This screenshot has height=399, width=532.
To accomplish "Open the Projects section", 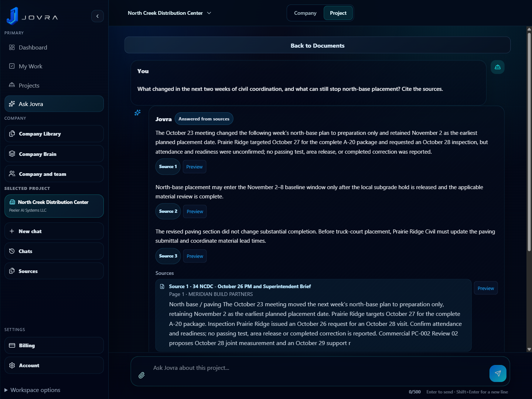I will (x=54, y=85).
